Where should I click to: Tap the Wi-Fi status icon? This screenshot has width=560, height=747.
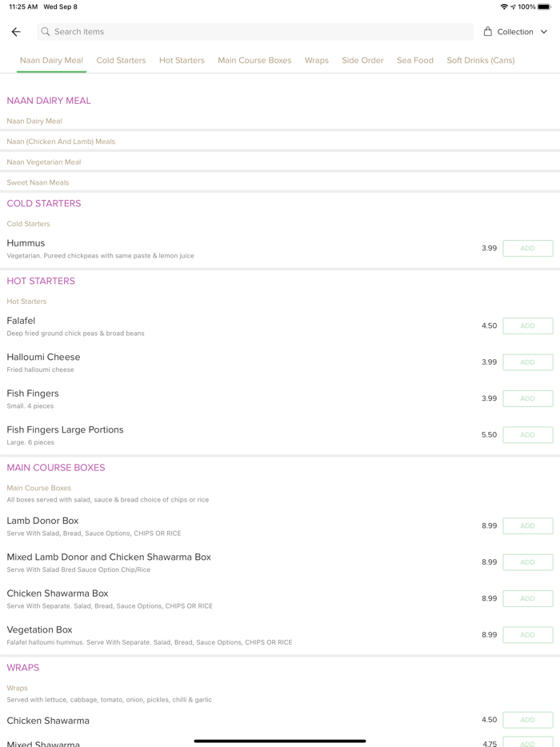click(x=504, y=6)
